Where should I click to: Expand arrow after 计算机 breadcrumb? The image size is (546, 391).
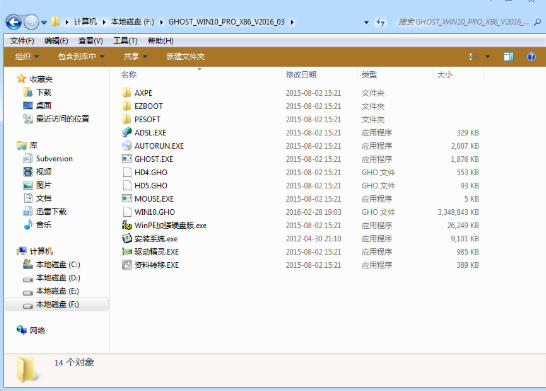(x=104, y=22)
